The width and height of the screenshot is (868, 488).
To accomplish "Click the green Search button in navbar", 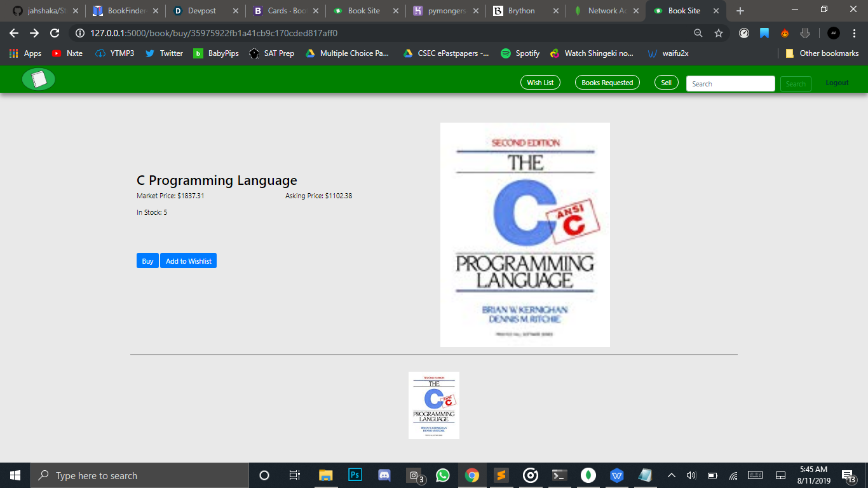I will [796, 83].
